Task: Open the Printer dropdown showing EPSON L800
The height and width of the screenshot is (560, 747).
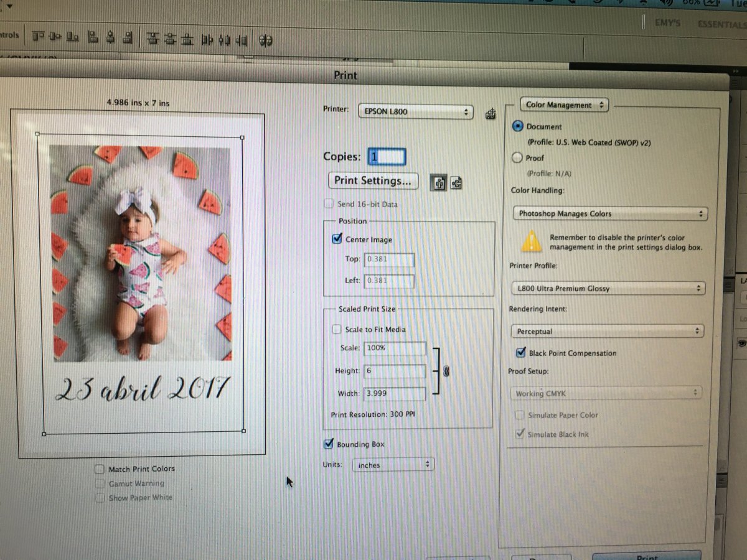Action: coord(415,112)
